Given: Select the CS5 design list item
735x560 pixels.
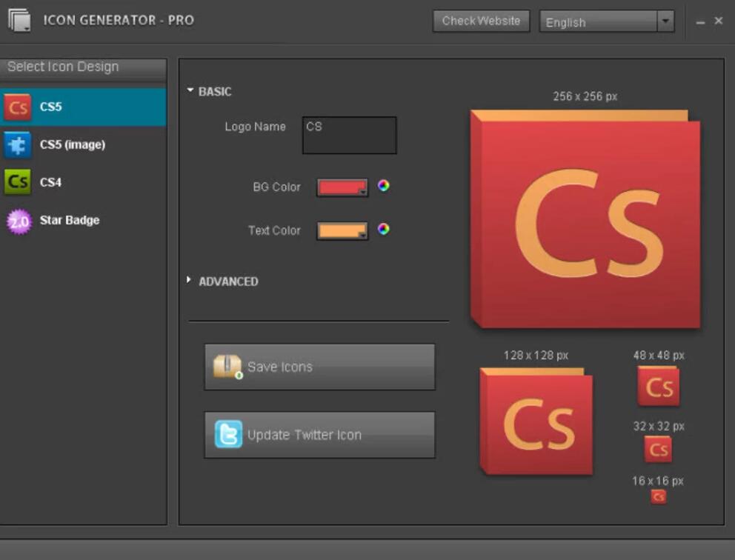Looking at the screenshot, I should pyautogui.click(x=83, y=107).
